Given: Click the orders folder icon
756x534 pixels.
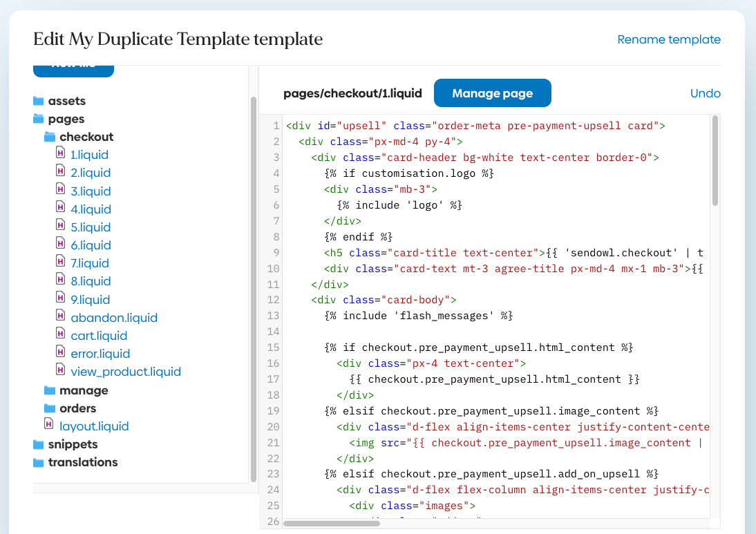Looking at the screenshot, I should tap(50, 408).
